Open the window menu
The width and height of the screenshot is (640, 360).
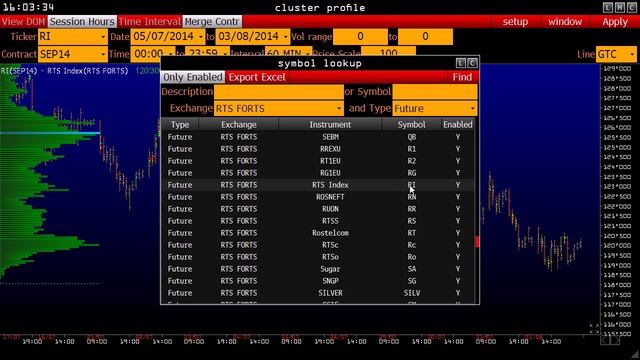coord(565,22)
